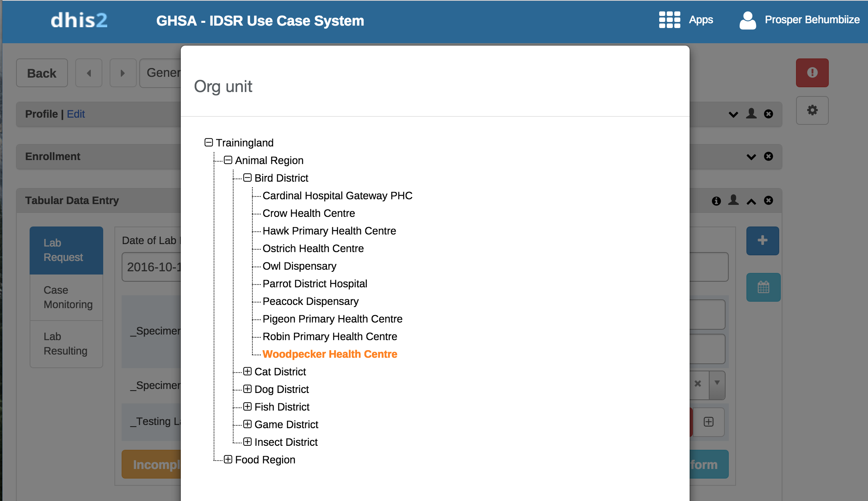Collapse the Animal Region node
The height and width of the screenshot is (501, 868).
pyautogui.click(x=228, y=160)
